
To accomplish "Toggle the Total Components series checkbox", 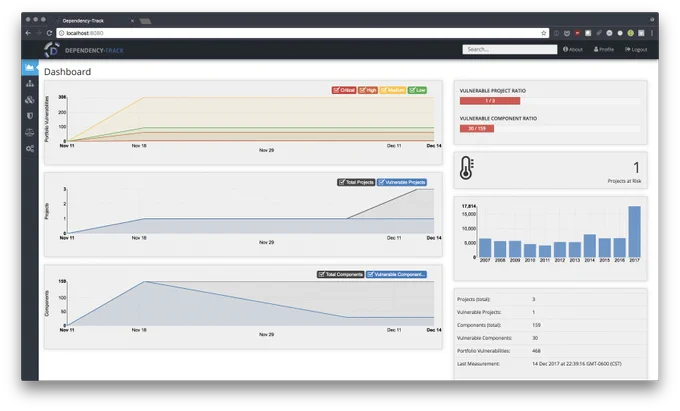I will click(340, 274).
